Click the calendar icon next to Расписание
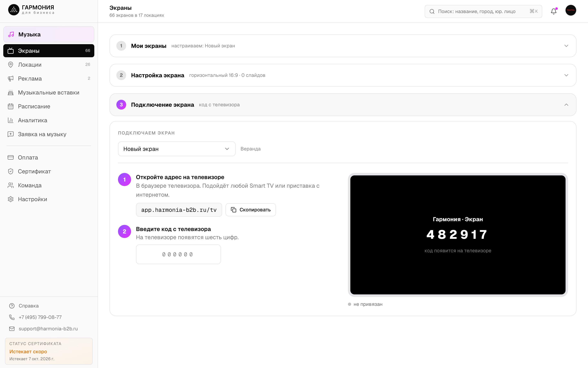The width and height of the screenshot is (588, 368). [x=11, y=106]
